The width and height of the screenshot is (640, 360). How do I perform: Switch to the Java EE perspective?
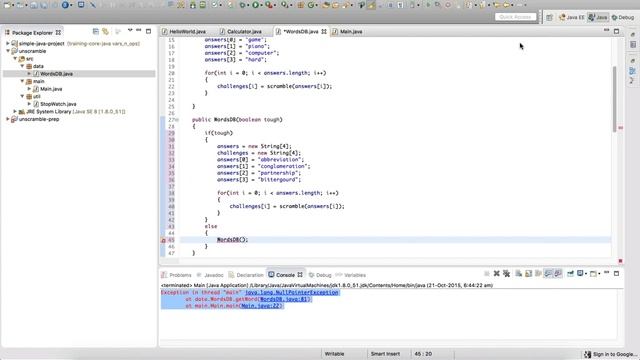pyautogui.click(x=571, y=17)
